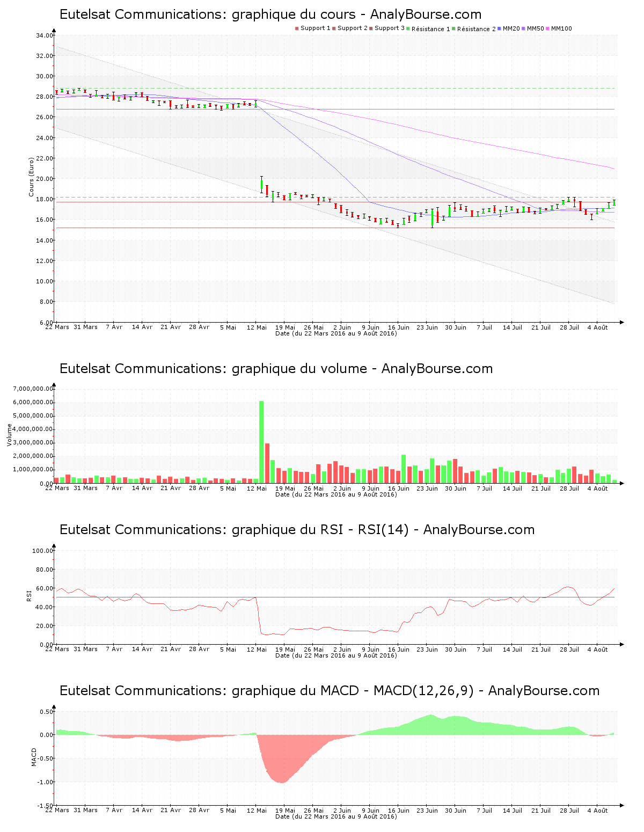The width and height of the screenshot is (644, 832).
Task: Select the 'Résistance 1' legend label
Action: click(431, 29)
